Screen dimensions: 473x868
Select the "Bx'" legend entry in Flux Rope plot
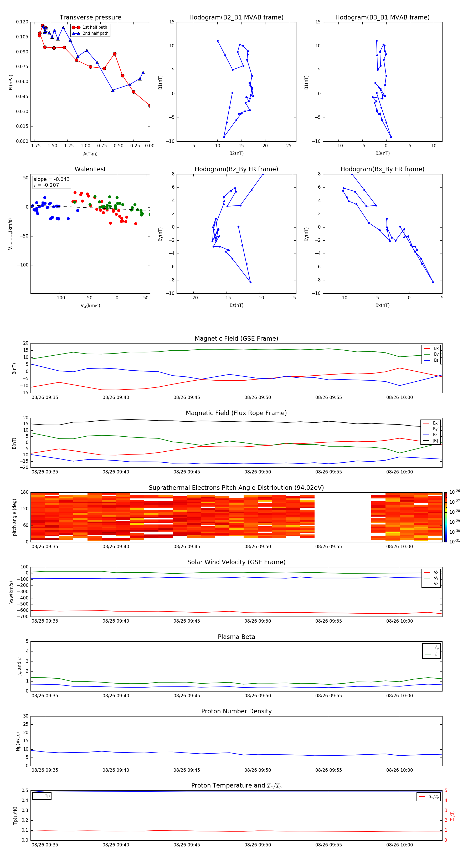431,423
